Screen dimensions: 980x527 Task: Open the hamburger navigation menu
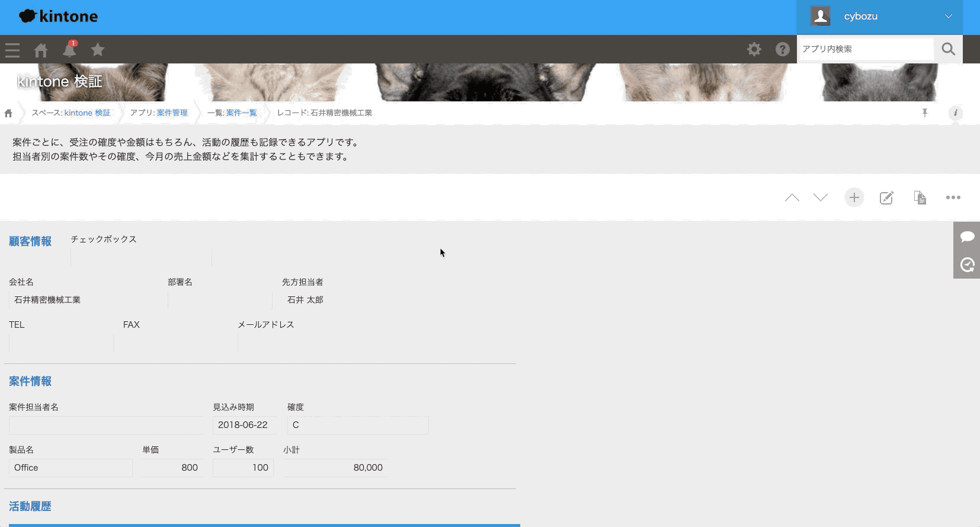click(12, 50)
